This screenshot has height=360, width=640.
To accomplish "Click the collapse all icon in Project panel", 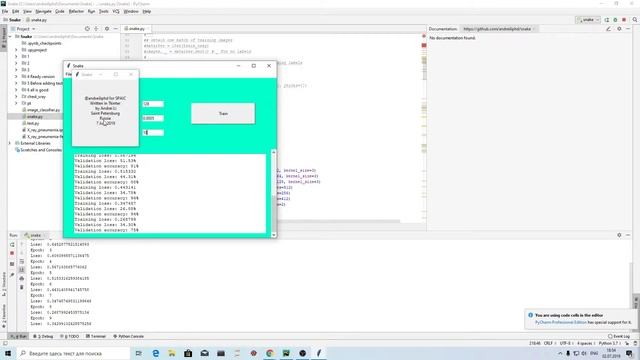I will click(x=96, y=29).
